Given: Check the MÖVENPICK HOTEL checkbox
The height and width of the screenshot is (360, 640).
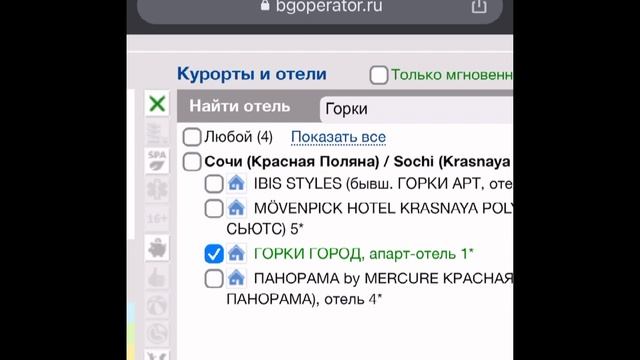Looking at the screenshot, I should click(x=214, y=209).
